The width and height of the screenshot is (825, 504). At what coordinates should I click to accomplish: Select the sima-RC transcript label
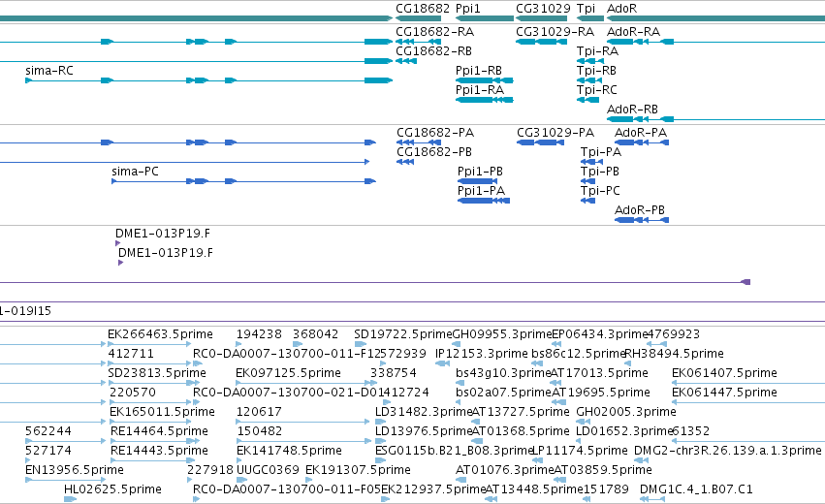(x=48, y=71)
